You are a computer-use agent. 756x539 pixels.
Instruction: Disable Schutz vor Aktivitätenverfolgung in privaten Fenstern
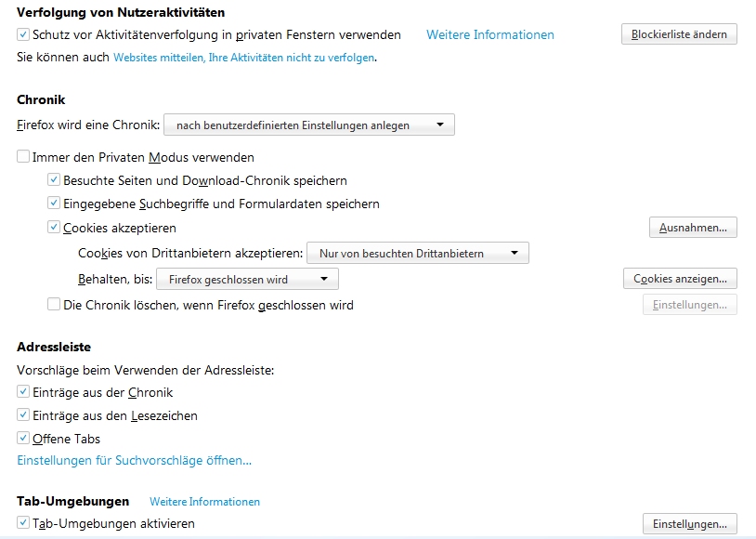tap(21, 33)
